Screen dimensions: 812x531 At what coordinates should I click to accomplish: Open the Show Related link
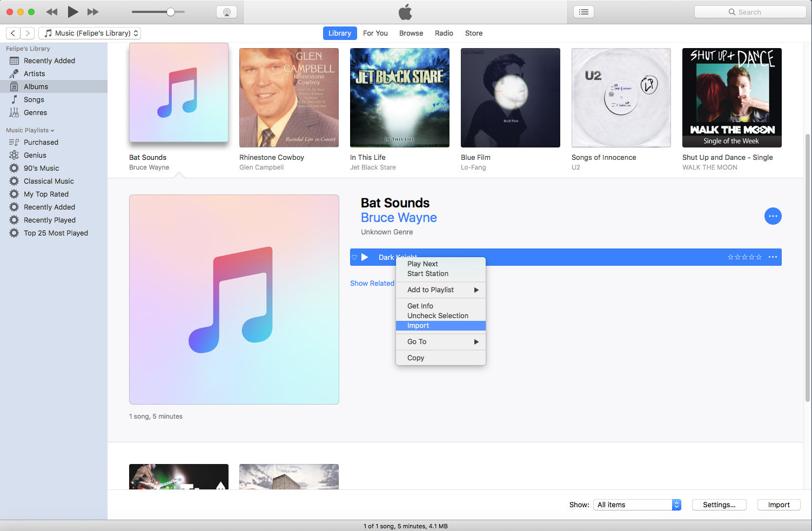(x=372, y=283)
